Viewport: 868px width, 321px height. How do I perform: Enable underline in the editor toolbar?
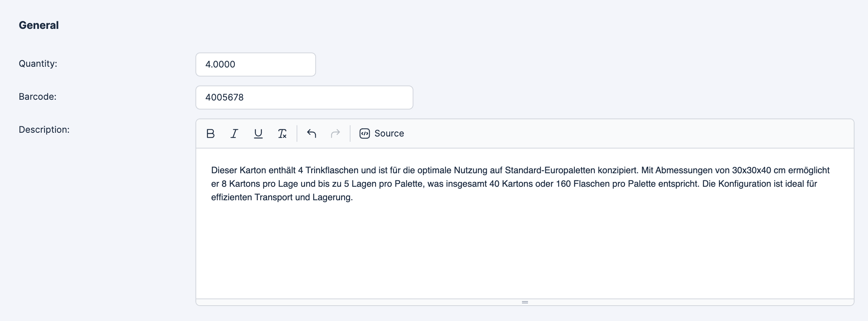(x=258, y=133)
